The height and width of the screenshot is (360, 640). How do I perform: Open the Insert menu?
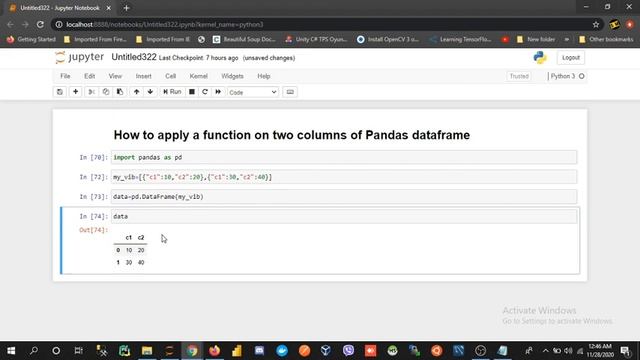143,76
